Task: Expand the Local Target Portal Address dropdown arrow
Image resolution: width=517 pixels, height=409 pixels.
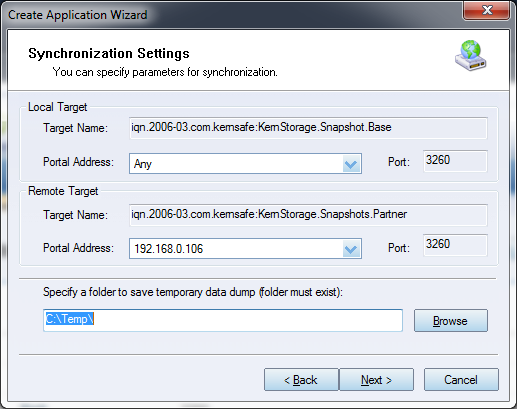Action: coord(351,164)
